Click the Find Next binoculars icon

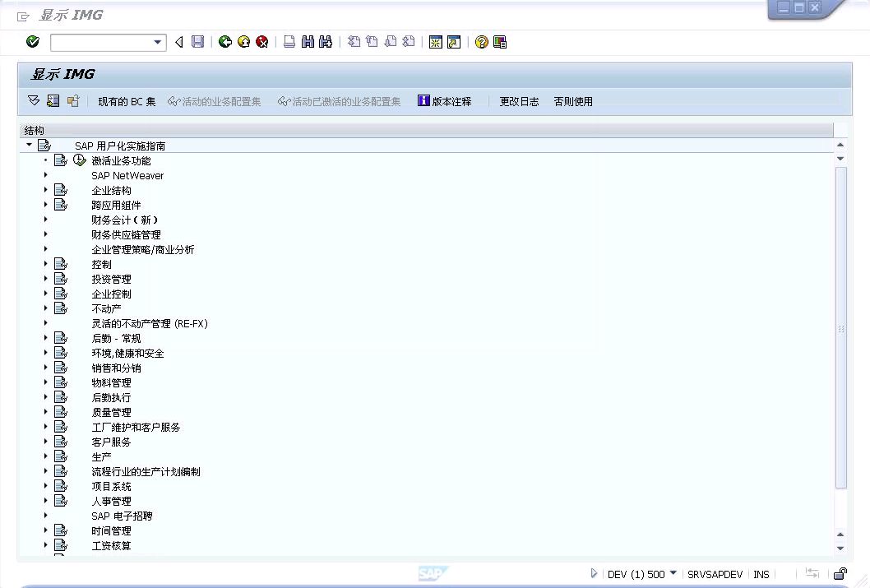326,42
